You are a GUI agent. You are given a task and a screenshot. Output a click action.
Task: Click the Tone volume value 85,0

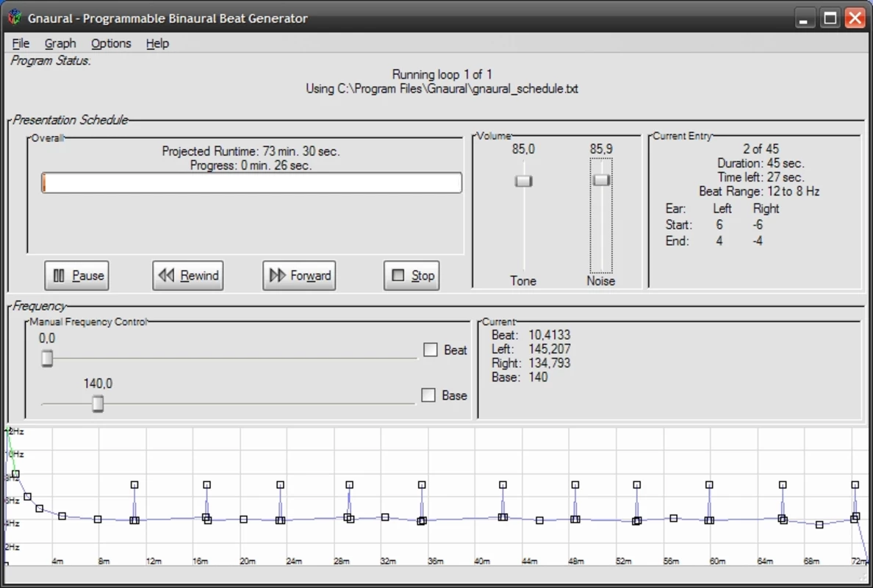coord(523,149)
